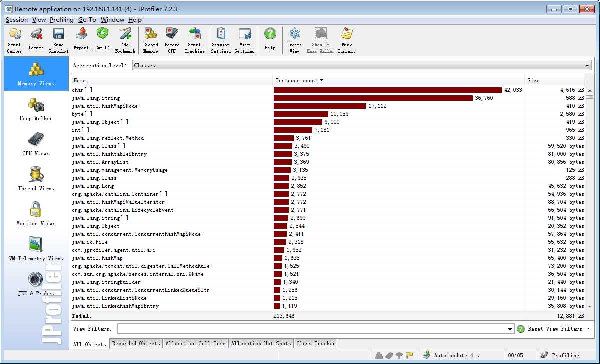
Task: Open View Settings
Action: [244, 40]
